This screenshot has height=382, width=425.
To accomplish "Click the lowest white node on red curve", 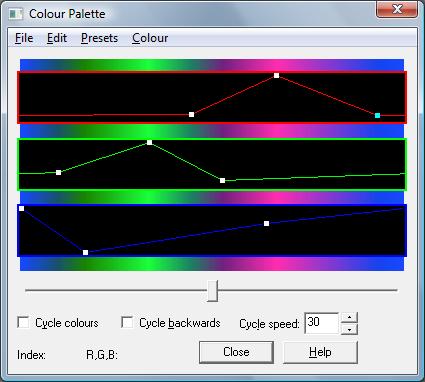I will coord(191,114).
